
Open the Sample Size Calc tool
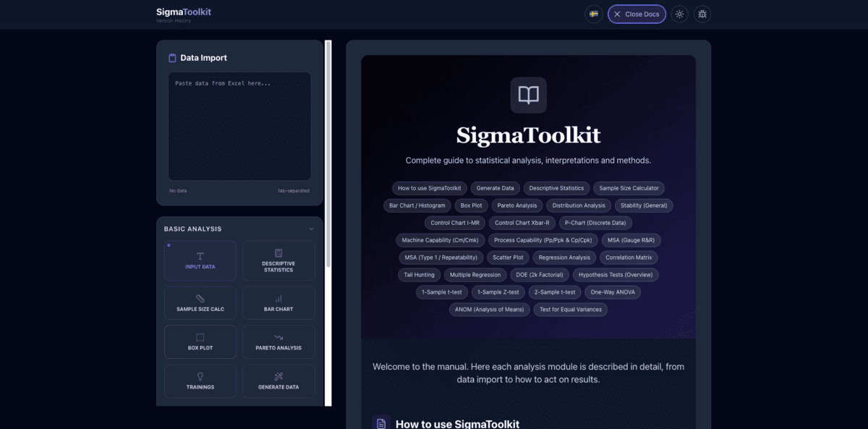(x=200, y=302)
